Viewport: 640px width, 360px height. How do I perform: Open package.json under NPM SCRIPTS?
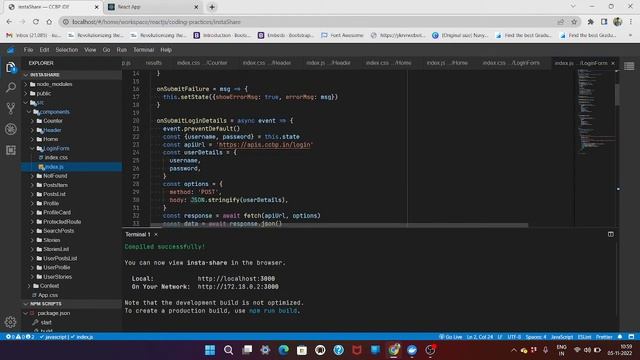(53, 313)
